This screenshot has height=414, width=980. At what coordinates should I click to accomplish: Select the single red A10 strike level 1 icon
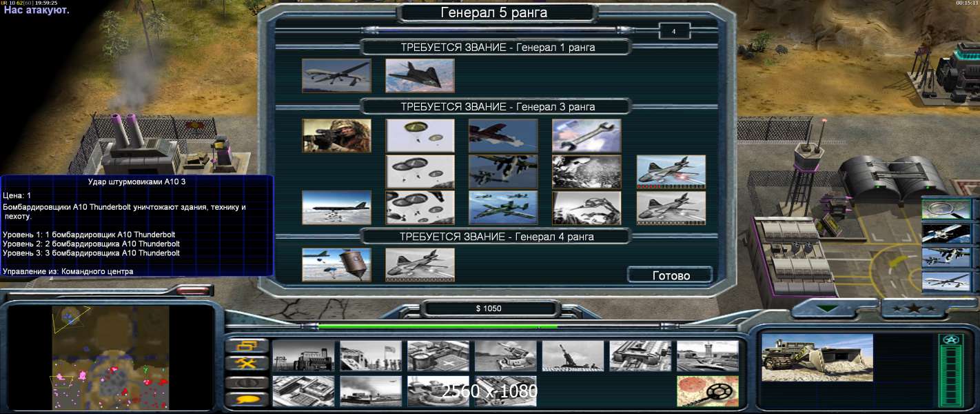tap(503, 136)
